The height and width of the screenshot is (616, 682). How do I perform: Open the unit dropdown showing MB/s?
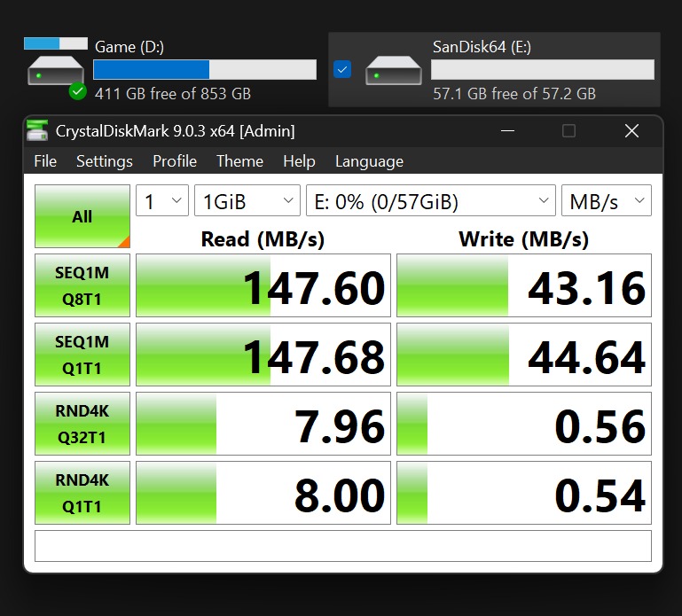click(607, 200)
